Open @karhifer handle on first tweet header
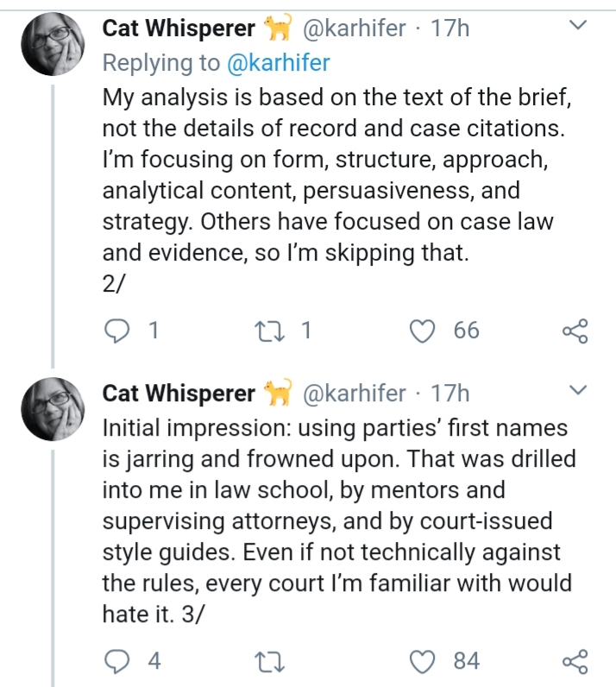Image resolution: width=616 pixels, height=687 pixels. pyautogui.click(x=354, y=28)
